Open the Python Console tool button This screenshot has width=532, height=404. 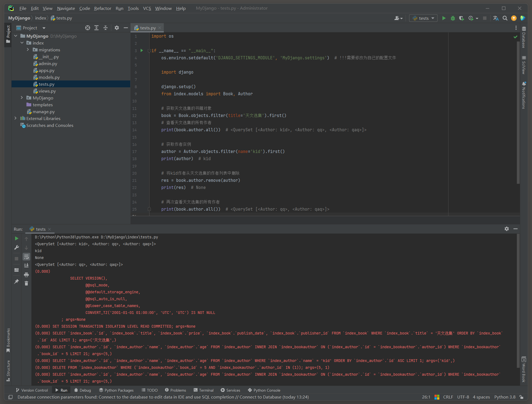[264, 390]
